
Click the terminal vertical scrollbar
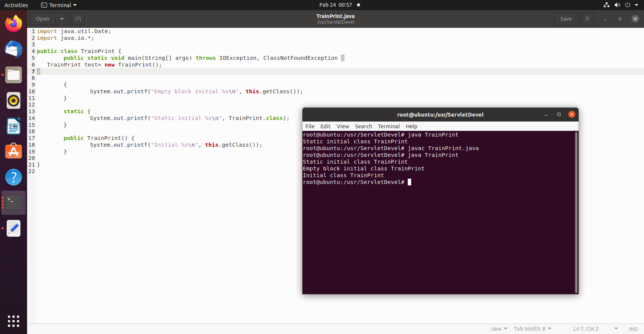coord(576,212)
